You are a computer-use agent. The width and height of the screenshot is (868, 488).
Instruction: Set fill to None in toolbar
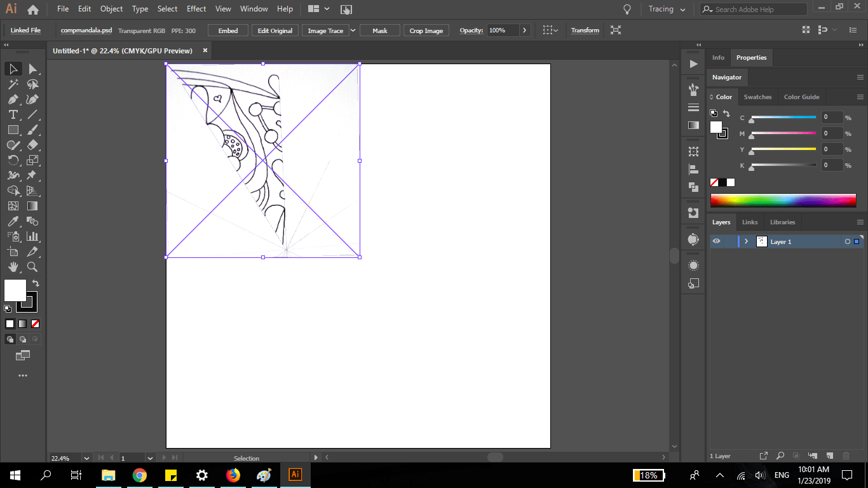point(36,323)
